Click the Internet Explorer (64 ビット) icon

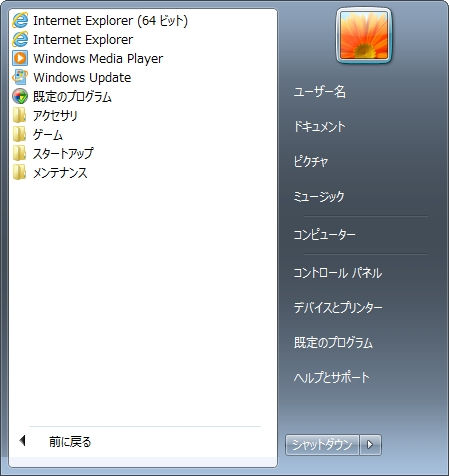[x=20, y=20]
